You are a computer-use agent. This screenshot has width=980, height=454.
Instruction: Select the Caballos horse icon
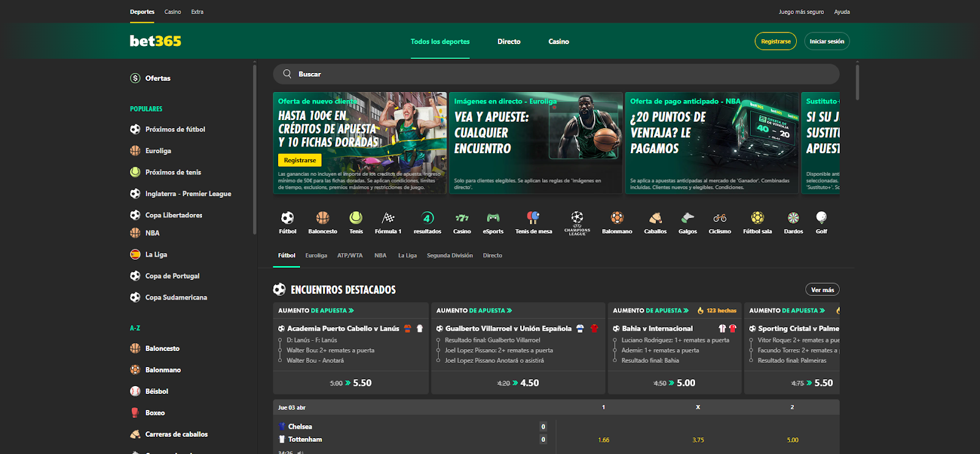click(655, 218)
